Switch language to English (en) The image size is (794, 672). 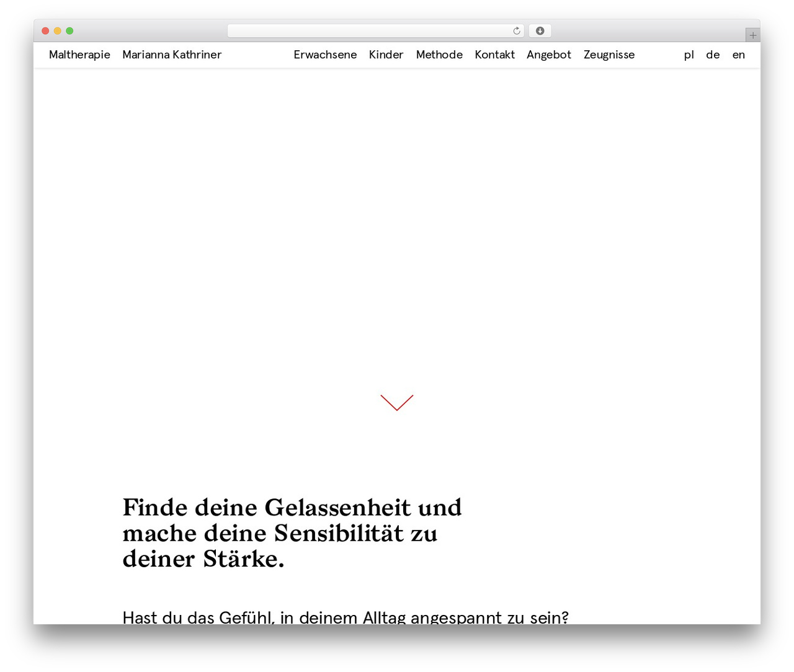[x=738, y=55]
